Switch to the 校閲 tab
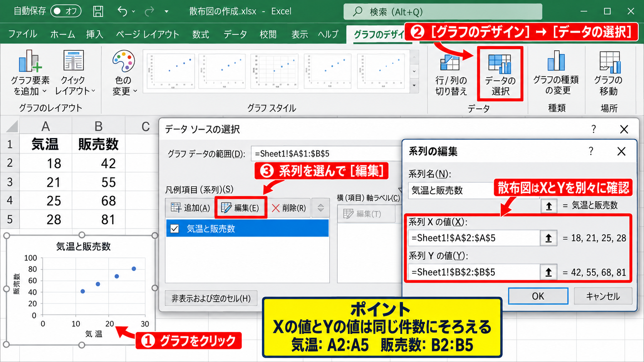644x362 pixels. coord(268,34)
